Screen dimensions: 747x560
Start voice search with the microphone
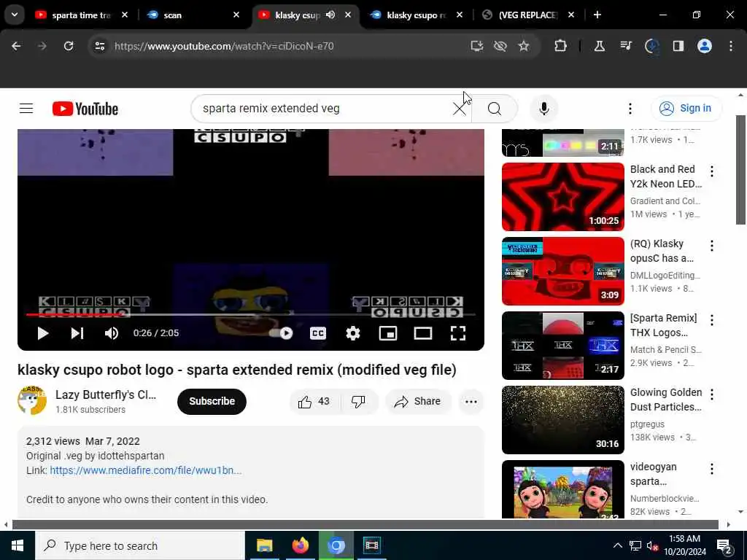click(543, 109)
